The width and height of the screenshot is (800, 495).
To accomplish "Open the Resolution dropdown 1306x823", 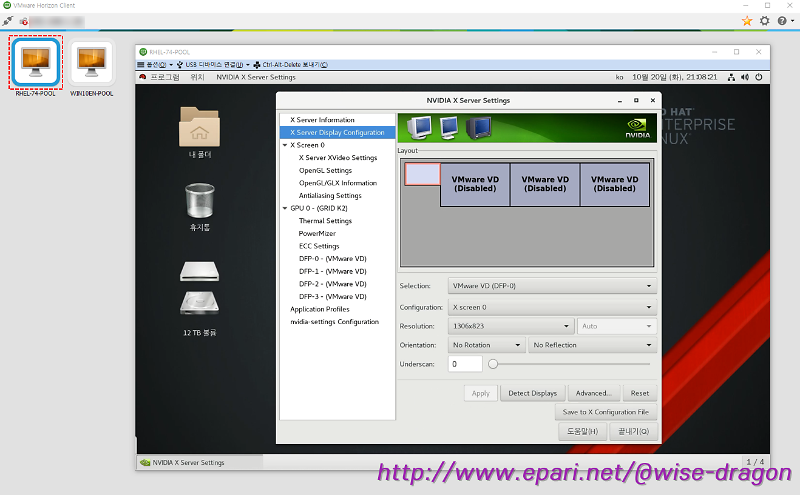I will pos(511,326).
